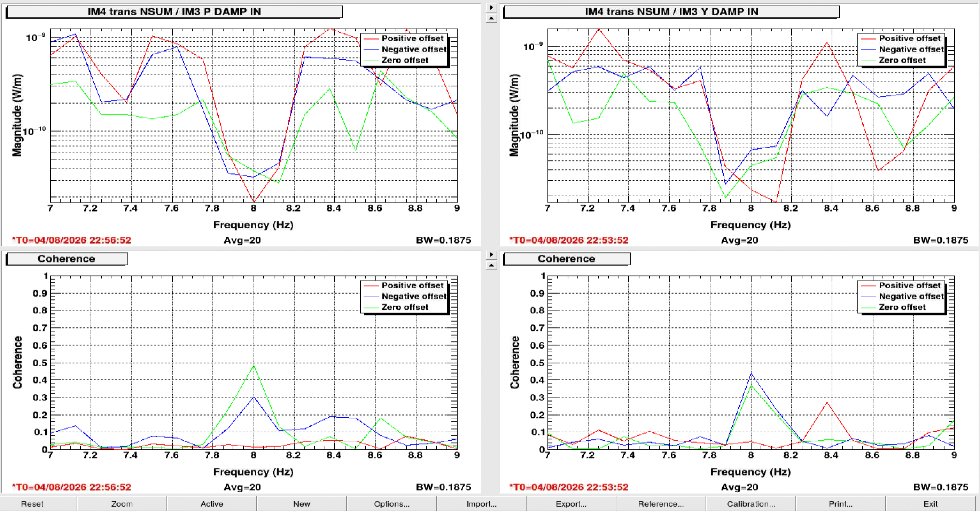This screenshot has height=511, width=980.
Task: Click the Coherence title of the bottom-left plot
Action: pyautogui.click(x=67, y=259)
